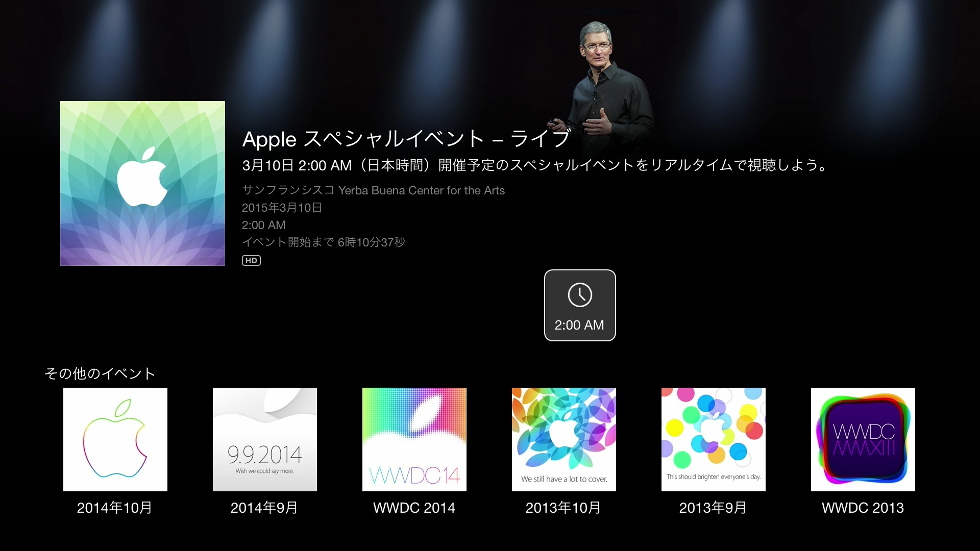Viewport: 980px width, 551px height.
Task: Click the Apple スペシャルイベント – ライブ title
Action: point(406,139)
